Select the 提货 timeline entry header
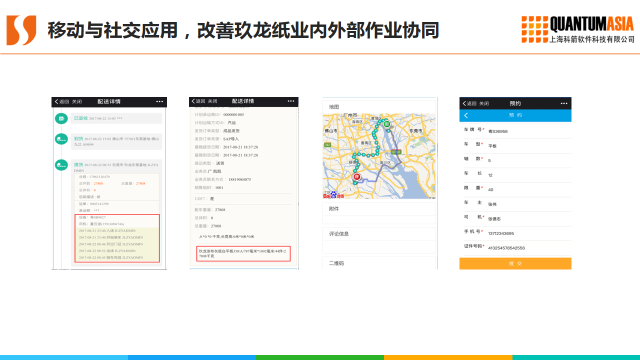 click(x=116, y=167)
